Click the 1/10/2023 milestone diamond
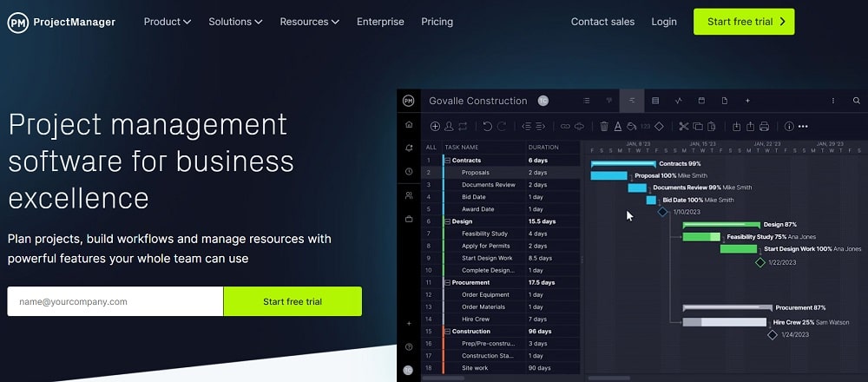 click(662, 212)
